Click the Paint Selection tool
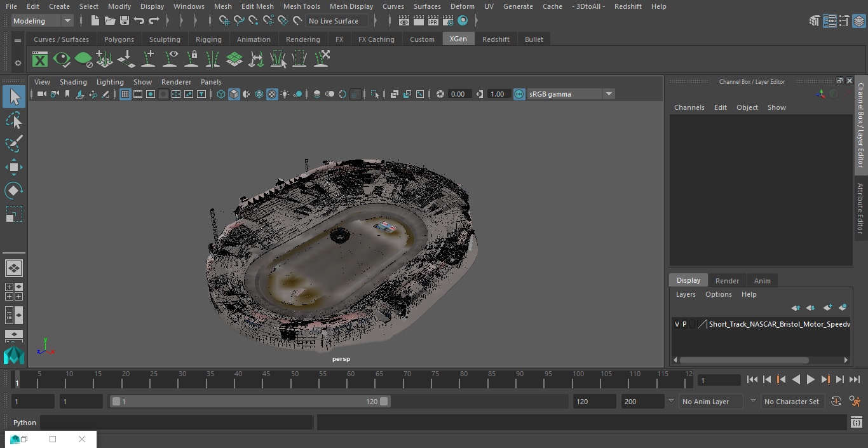Viewport: 868px width, 448px height. [13, 144]
